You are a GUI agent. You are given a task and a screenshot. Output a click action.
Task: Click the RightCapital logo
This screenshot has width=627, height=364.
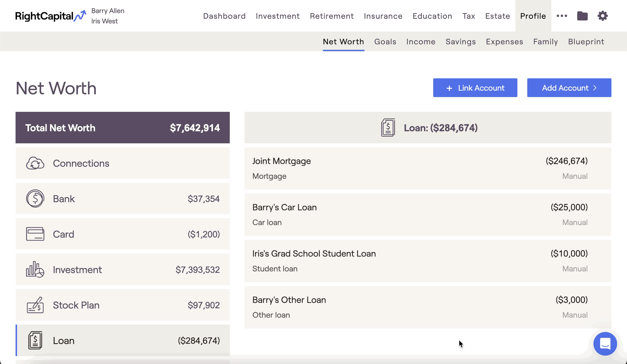pos(50,16)
